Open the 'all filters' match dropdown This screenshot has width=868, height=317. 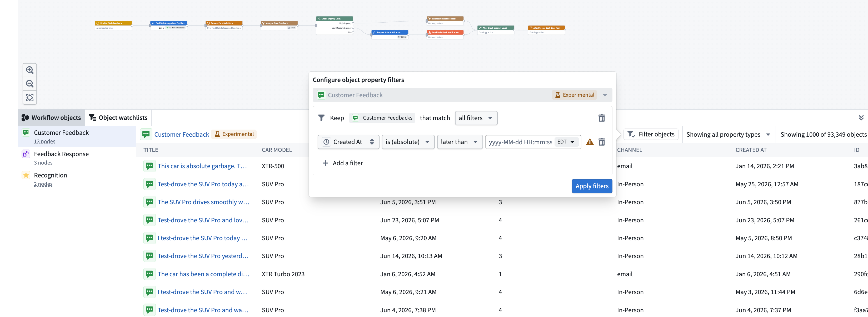[x=476, y=118]
